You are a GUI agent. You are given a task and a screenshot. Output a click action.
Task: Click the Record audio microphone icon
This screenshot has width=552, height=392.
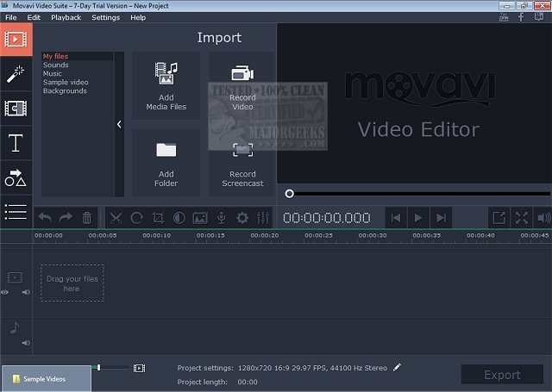tap(221, 218)
